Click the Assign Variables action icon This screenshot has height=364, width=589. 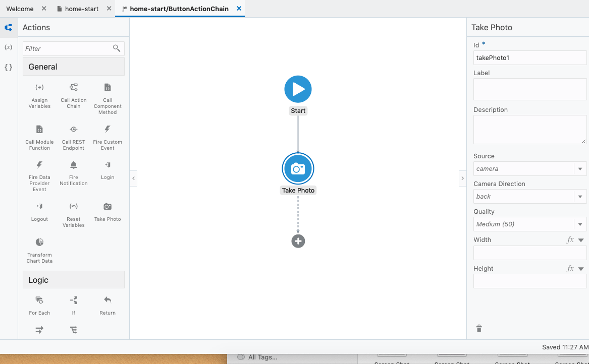tap(39, 88)
